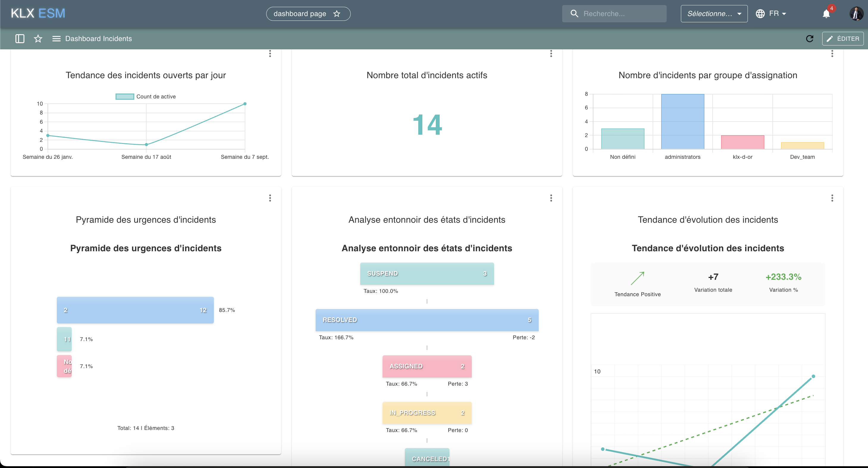The height and width of the screenshot is (468, 868).
Task: Click the ÉDITER button
Action: click(x=842, y=39)
